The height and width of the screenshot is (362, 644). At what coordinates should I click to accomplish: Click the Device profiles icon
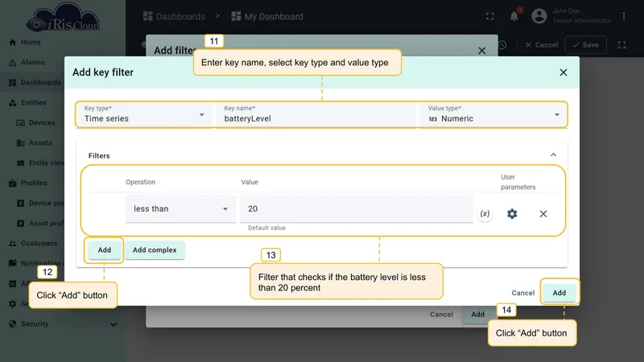click(21, 204)
